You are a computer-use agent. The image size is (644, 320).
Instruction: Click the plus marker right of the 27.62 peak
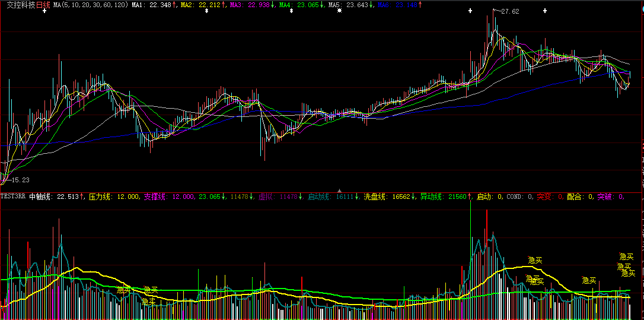click(545, 11)
